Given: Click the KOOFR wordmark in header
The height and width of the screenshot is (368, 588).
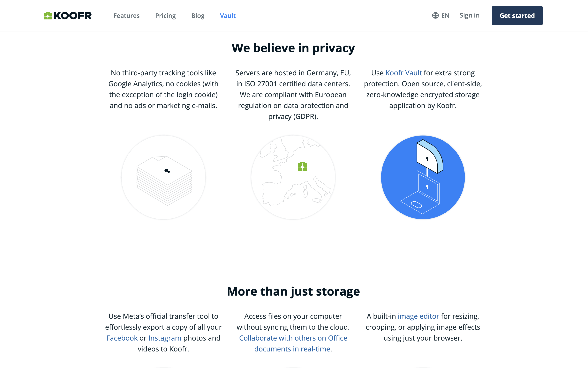Looking at the screenshot, I should (x=72, y=16).
